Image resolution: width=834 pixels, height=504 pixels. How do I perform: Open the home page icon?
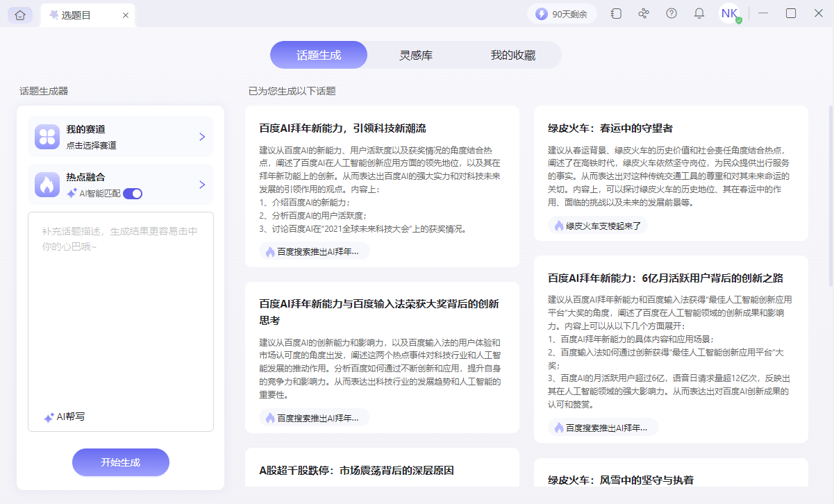tap(20, 14)
